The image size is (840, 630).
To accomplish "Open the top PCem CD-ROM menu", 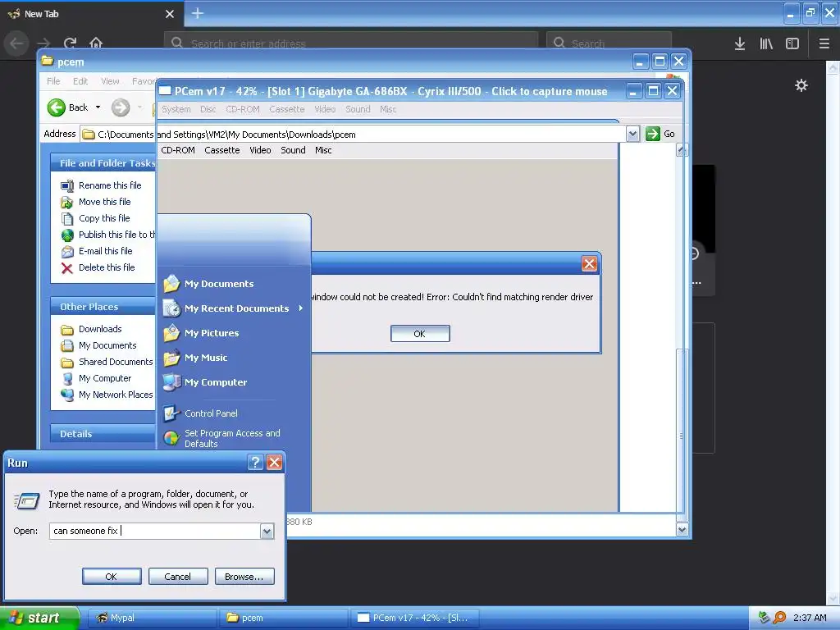I will [x=242, y=109].
